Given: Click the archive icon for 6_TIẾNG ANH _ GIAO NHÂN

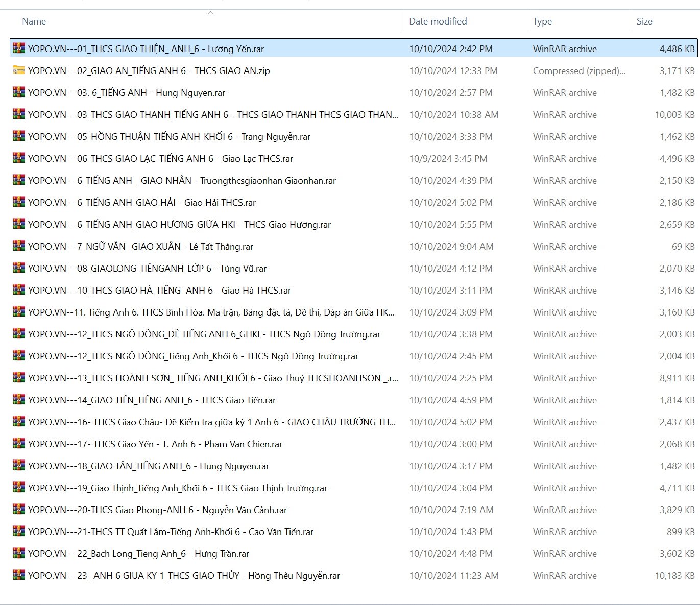Looking at the screenshot, I should tap(19, 180).
